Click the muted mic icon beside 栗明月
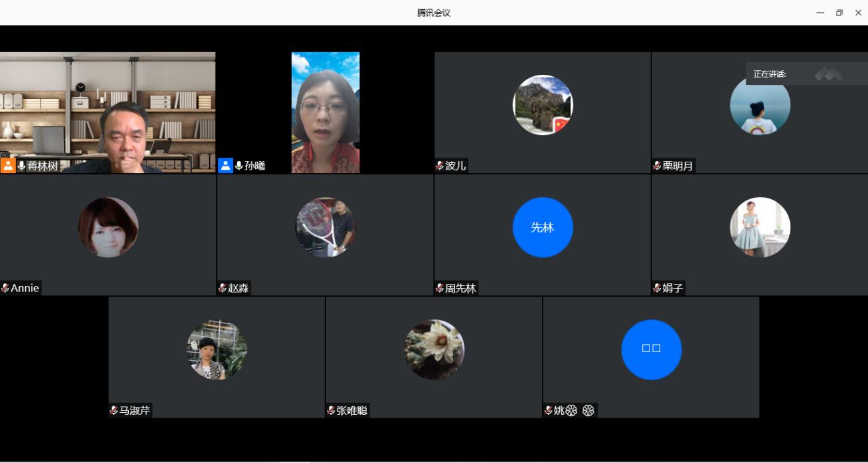868x463 pixels. click(657, 166)
